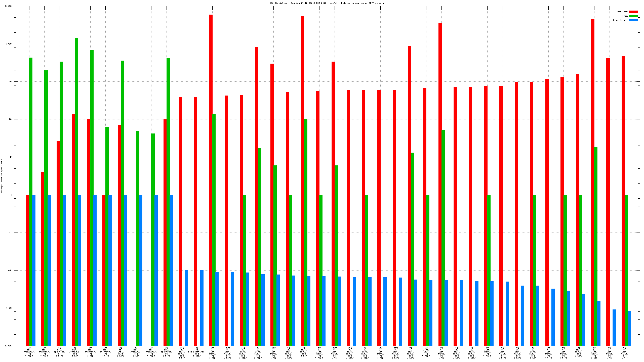Click the db.wpbl.info 3 hops axis label

[121, 352]
